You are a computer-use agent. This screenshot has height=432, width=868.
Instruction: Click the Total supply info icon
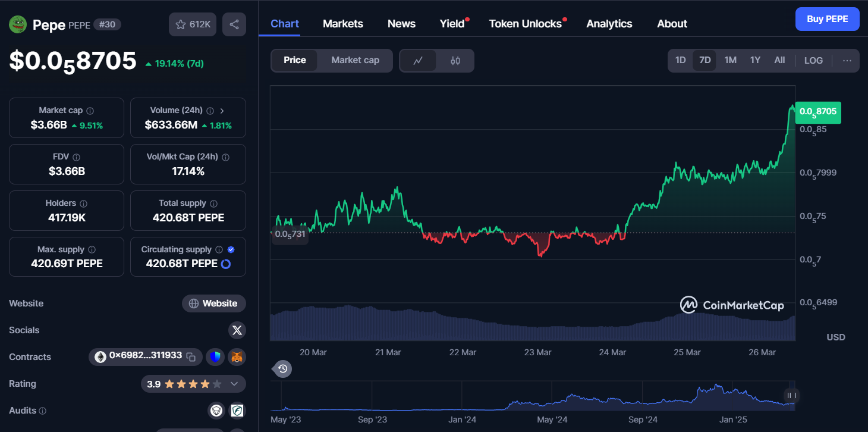(x=213, y=204)
